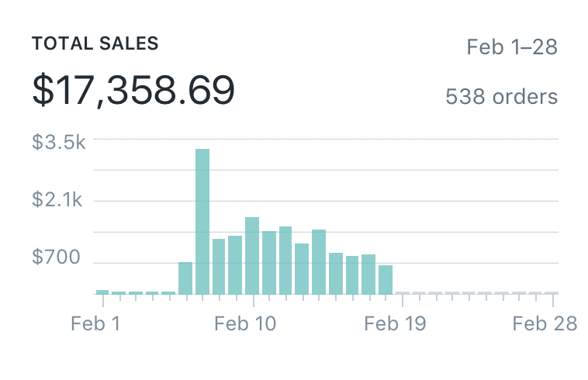This screenshot has width=588, height=380.
Task: Click the bar immediately right of the tallest bar
Action: point(219,266)
